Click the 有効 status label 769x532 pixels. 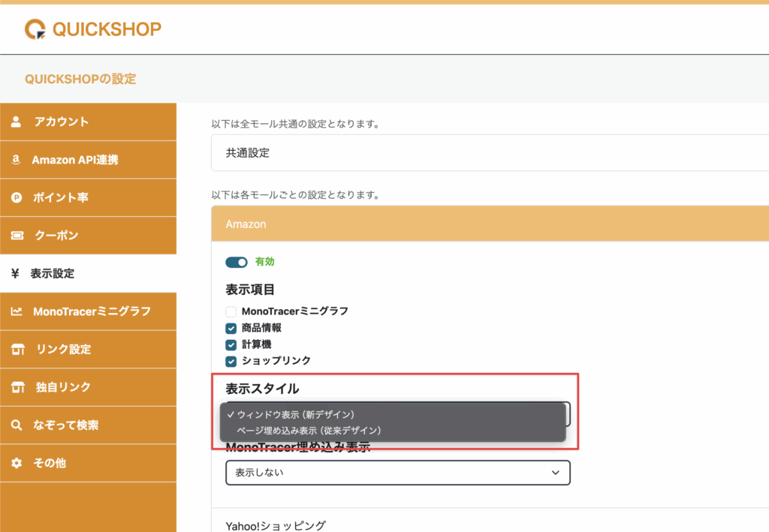[265, 262]
